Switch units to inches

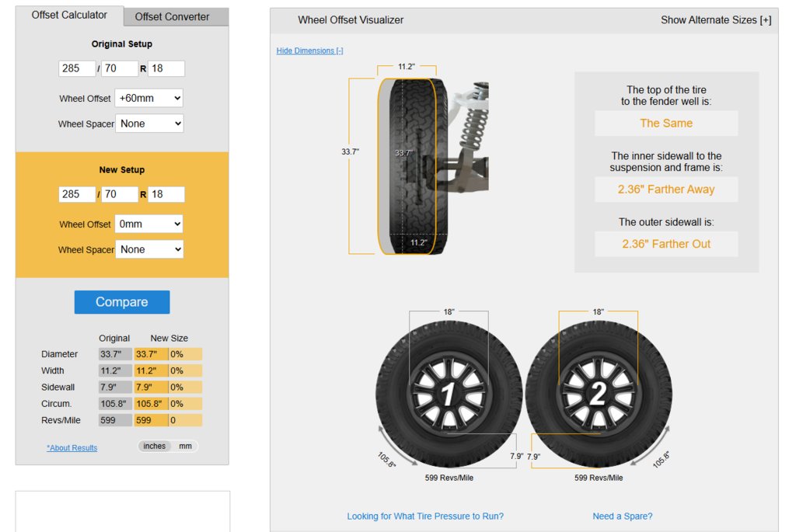pos(155,446)
